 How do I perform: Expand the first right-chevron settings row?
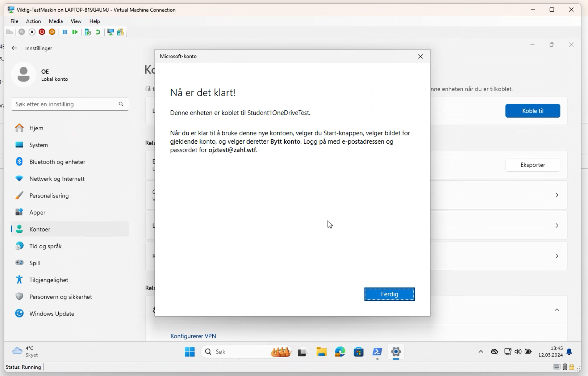click(x=557, y=195)
